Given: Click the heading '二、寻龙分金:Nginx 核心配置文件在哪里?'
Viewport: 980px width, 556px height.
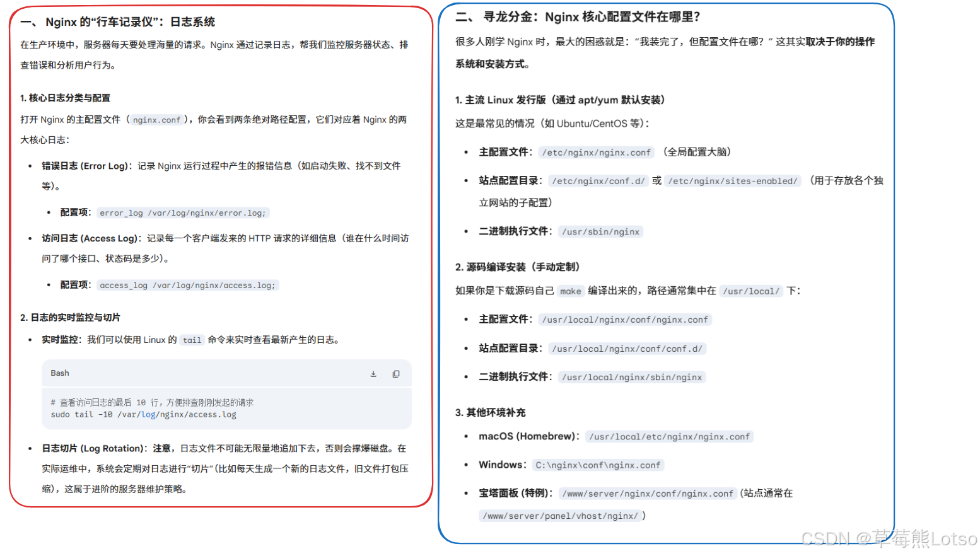Looking at the screenshot, I should pyautogui.click(x=578, y=17).
